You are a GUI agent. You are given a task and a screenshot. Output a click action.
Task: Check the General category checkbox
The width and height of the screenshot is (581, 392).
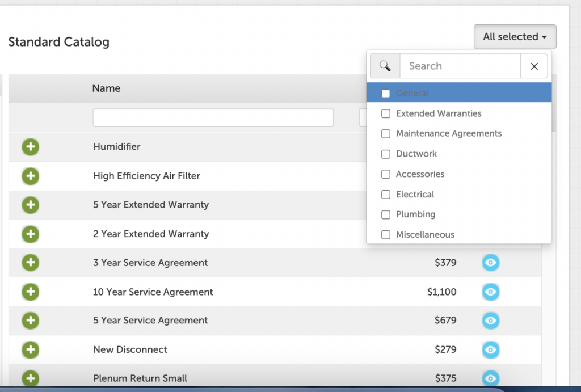click(x=386, y=94)
